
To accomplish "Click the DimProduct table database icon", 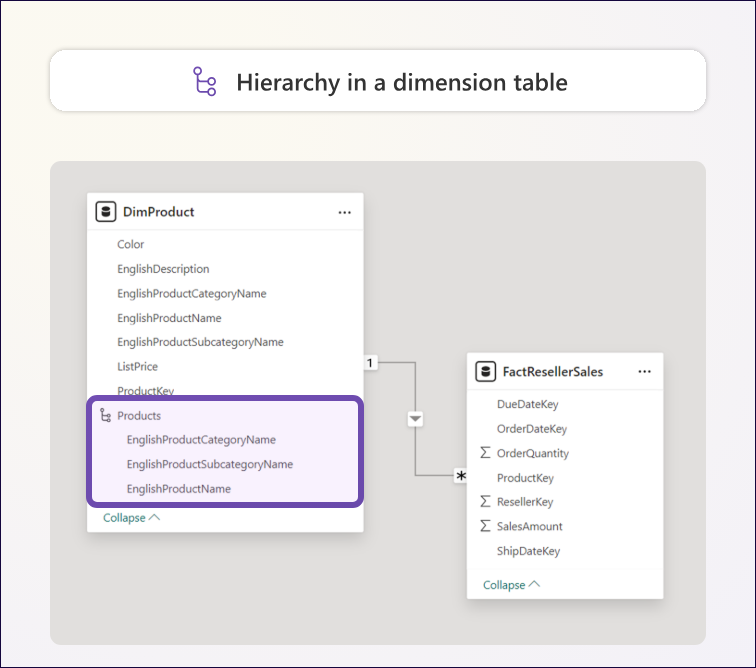I will (105, 212).
